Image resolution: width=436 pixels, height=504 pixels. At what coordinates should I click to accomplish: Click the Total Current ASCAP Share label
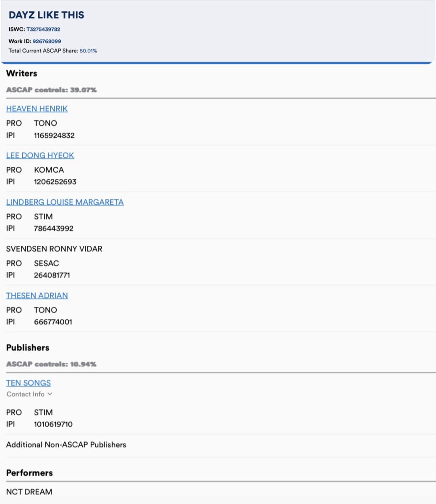click(44, 51)
